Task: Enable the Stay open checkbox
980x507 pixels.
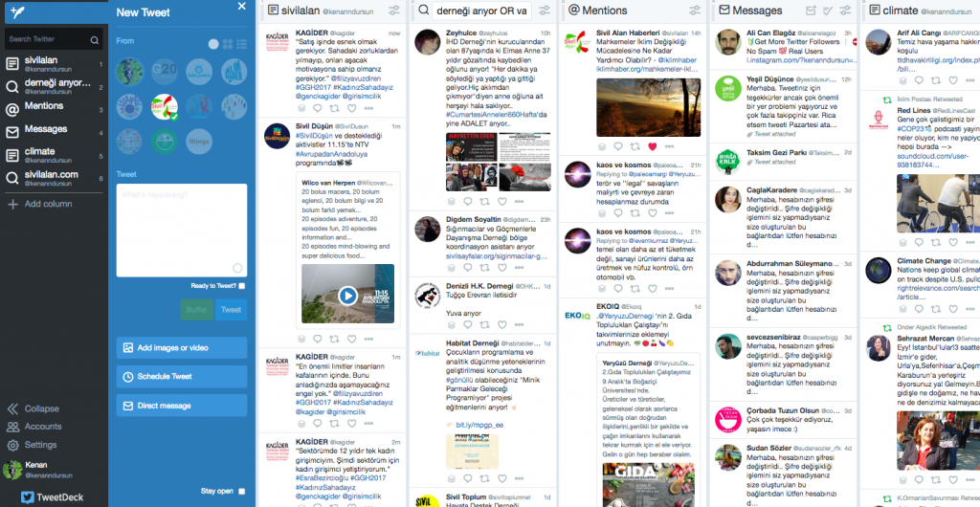Action: tap(242, 491)
